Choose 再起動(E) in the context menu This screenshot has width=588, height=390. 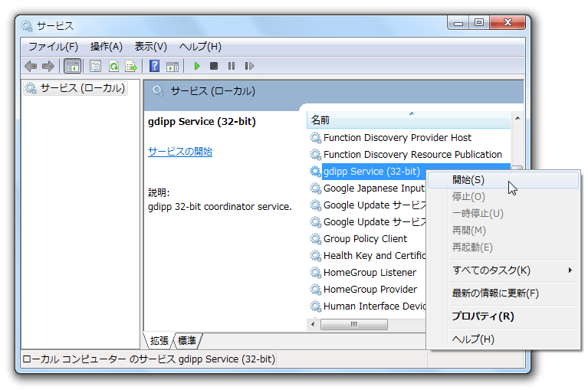(x=503, y=247)
